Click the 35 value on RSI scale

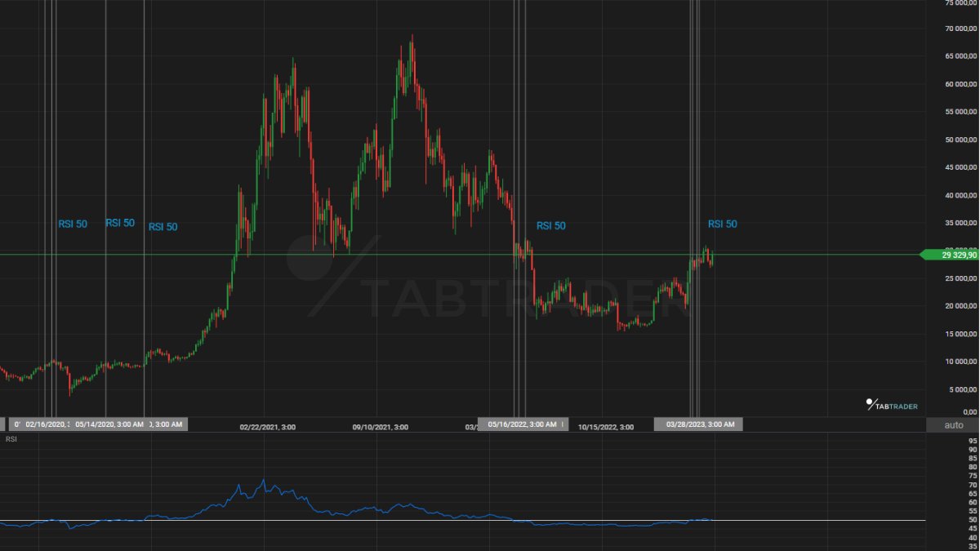click(973, 546)
